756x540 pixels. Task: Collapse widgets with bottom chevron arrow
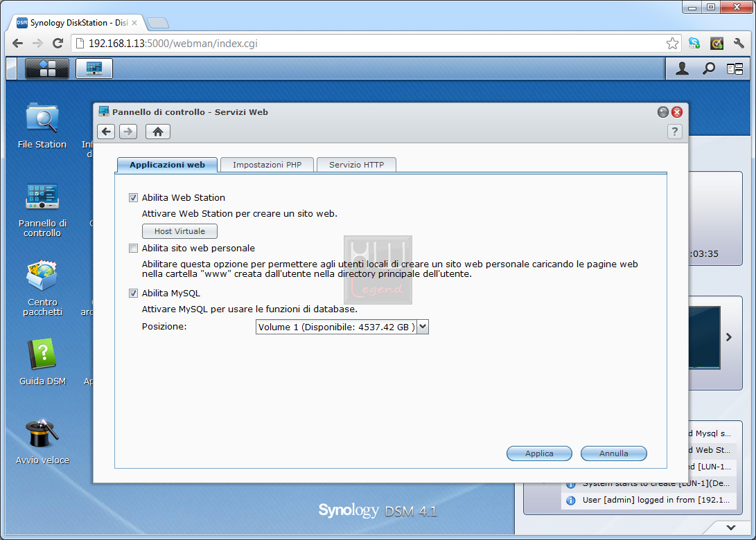coord(731,528)
